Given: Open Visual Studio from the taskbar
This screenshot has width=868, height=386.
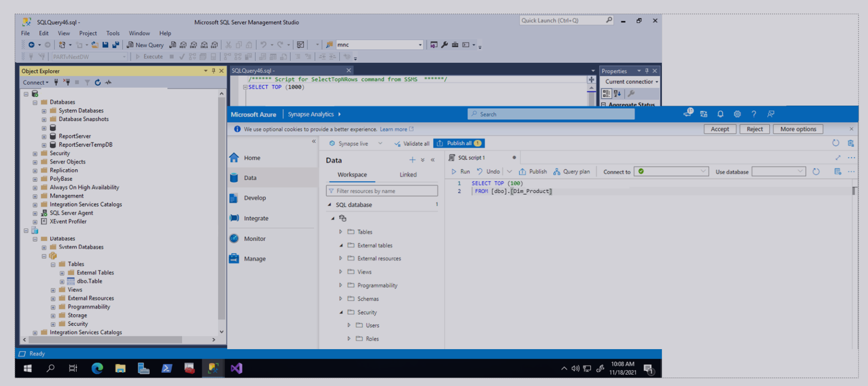Looking at the screenshot, I should [x=237, y=369].
